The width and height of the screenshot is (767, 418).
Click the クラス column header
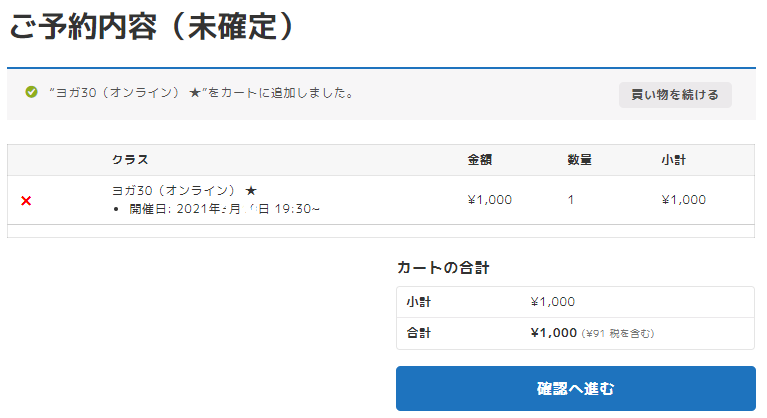coord(130,160)
